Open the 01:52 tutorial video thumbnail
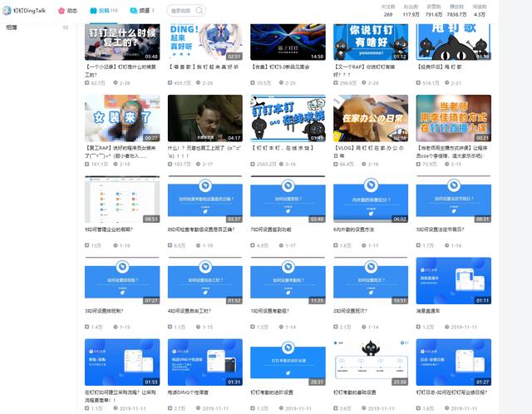This screenshot has width=532, height=414. coord(205,281)
